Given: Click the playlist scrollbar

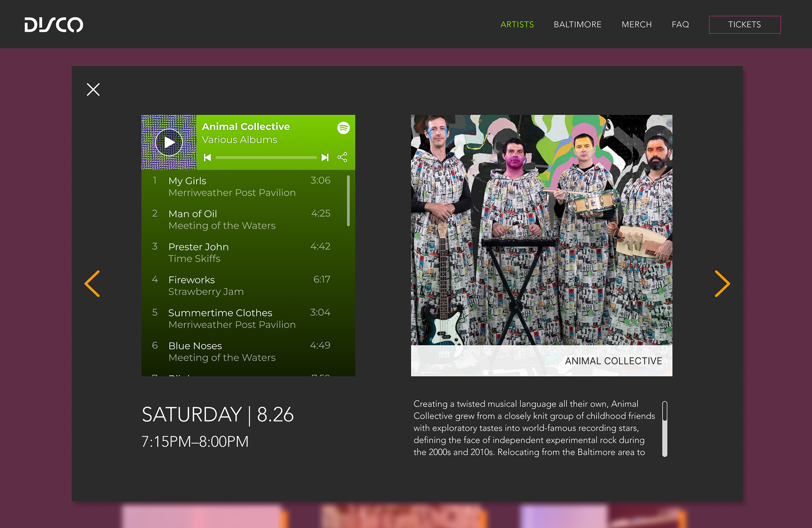Looking at the screenshot, I should point(348,201).
